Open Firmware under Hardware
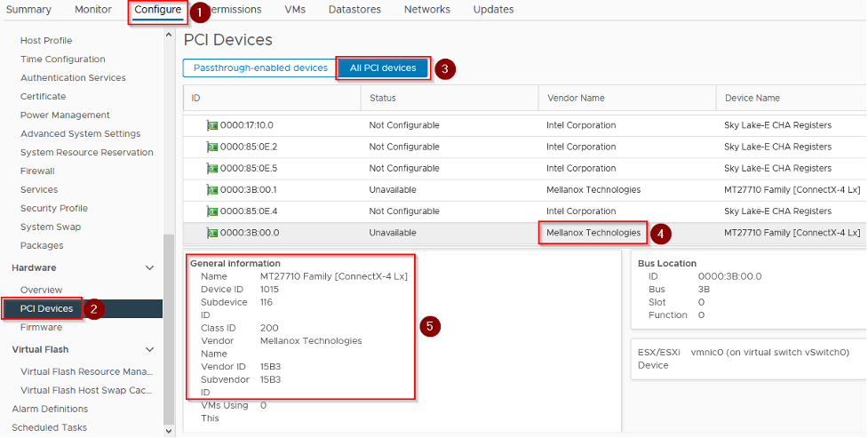The image size is (868, 438). [41, 327]
